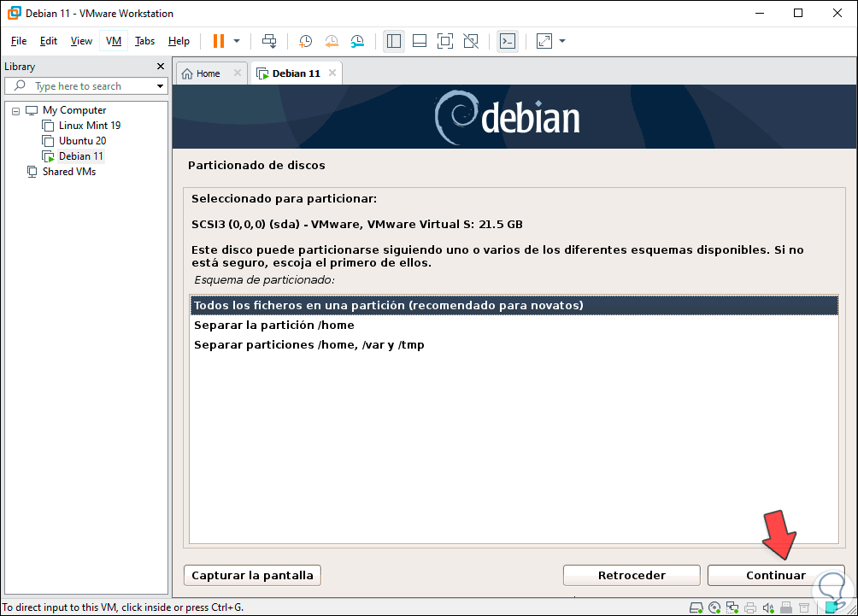This screenshot has width=858, height=616.
Task: Click the sound card status icon
Action: pyautogui.click(x=768, y=607)
